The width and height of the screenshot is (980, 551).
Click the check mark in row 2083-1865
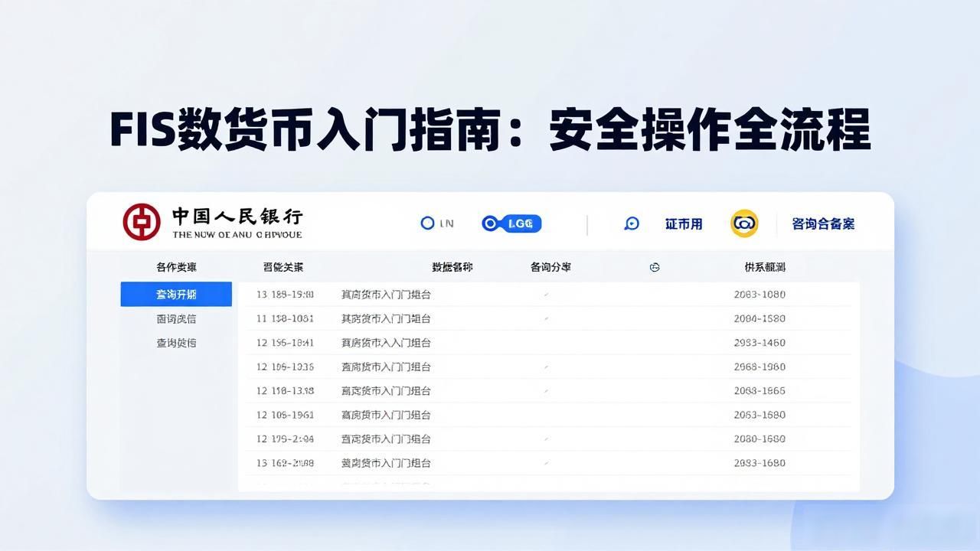546,391
